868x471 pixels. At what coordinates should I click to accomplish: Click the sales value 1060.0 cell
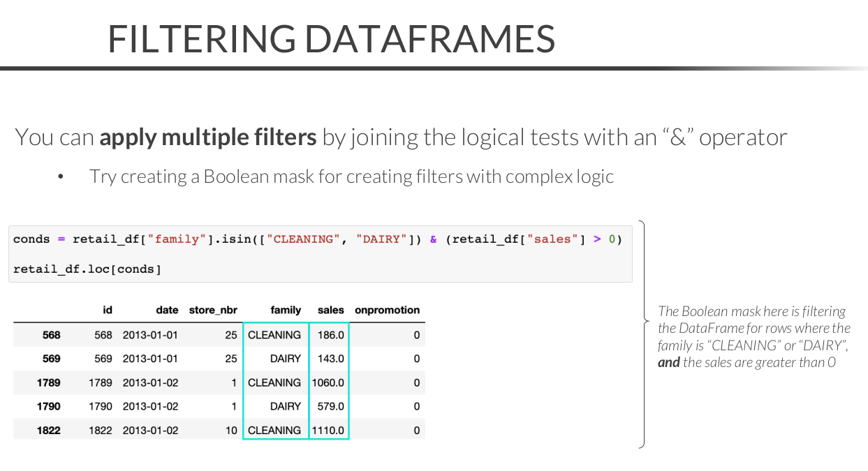click(x=328, y=383)
